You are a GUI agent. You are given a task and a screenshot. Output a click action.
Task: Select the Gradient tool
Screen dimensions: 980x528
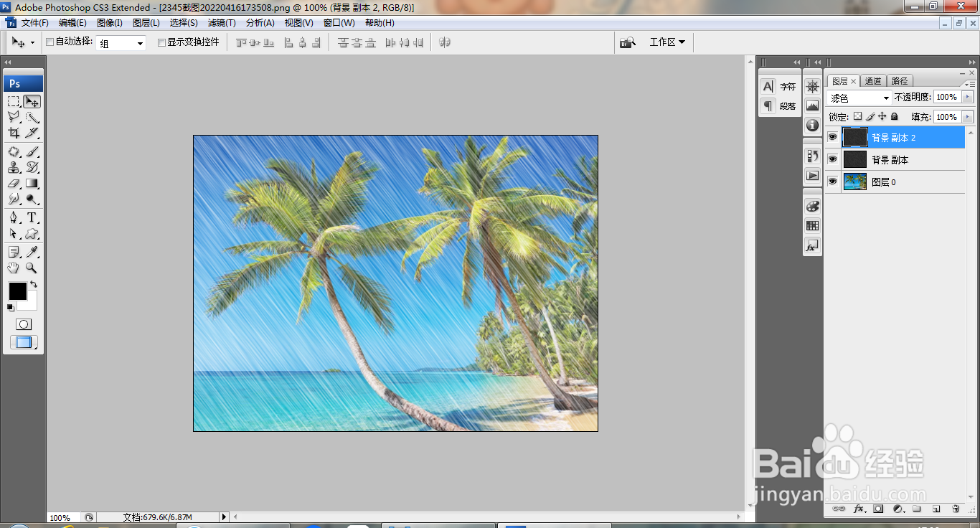tap(32, 183)
